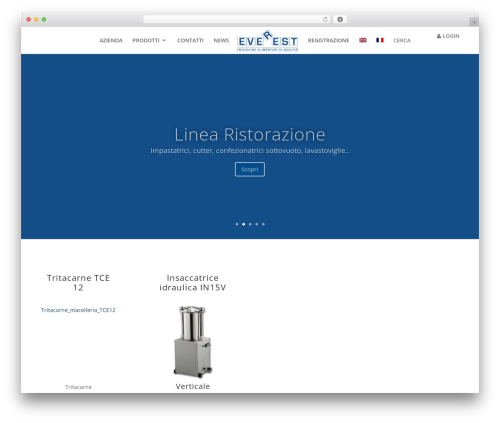500x423 pixels.
Task: Click the Scopri button
Action: (250, 169)
